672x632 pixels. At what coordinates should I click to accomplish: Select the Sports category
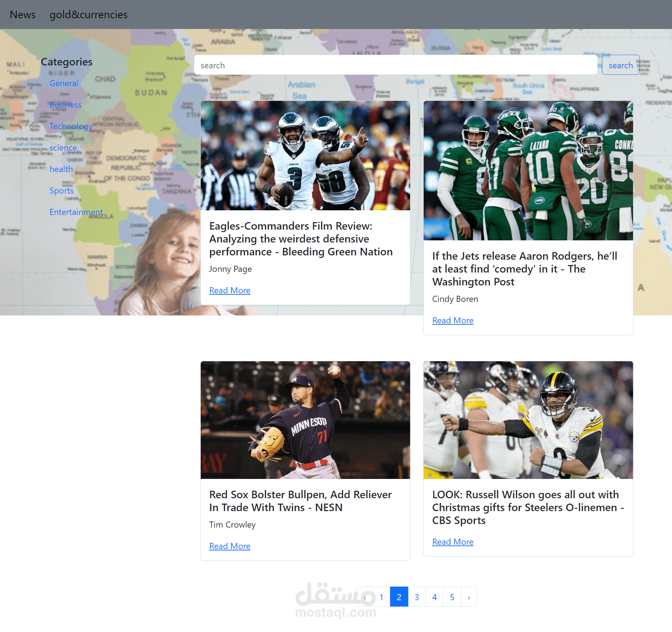pos(62,191)
